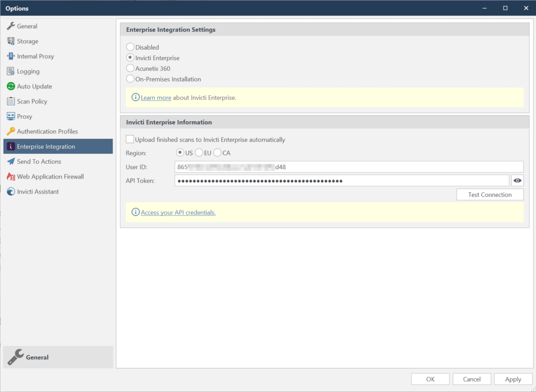Screen dimensions: 536x392
Task: Enable automatic upload of finished scans
Action: 130,139
